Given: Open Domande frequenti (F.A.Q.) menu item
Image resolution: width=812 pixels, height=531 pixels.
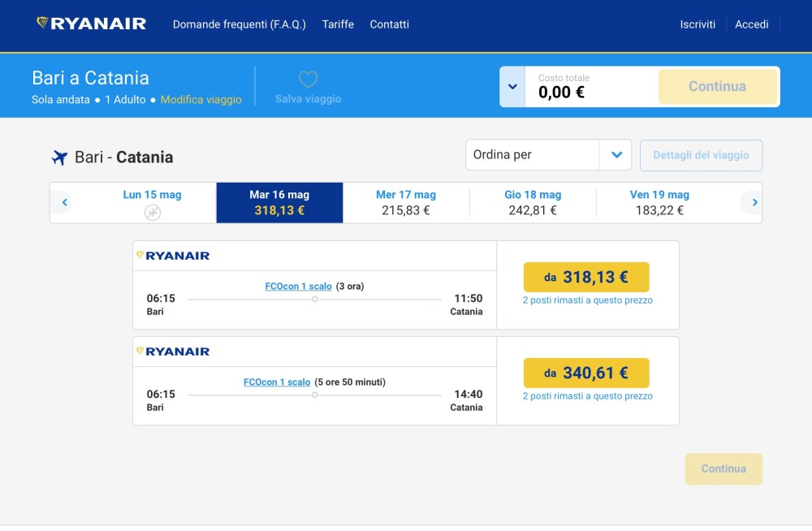Looking at the screenshot, I should coord(240,24).
